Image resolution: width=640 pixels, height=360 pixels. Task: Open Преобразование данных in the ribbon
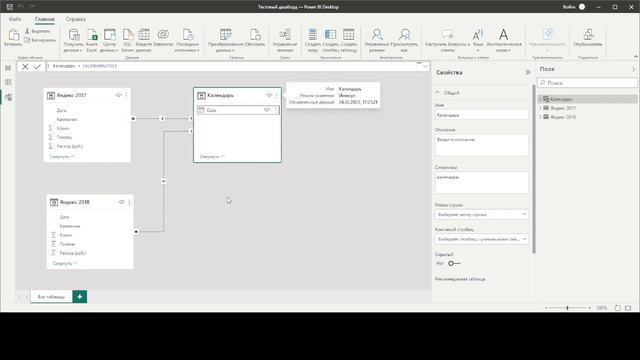(225, 40)
